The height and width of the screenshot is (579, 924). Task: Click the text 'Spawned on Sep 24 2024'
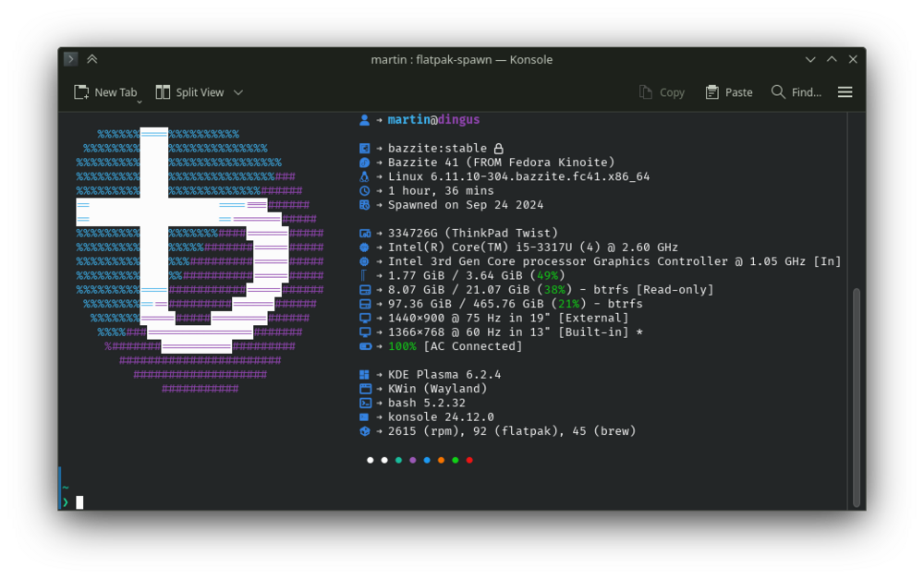coord(466,205)
